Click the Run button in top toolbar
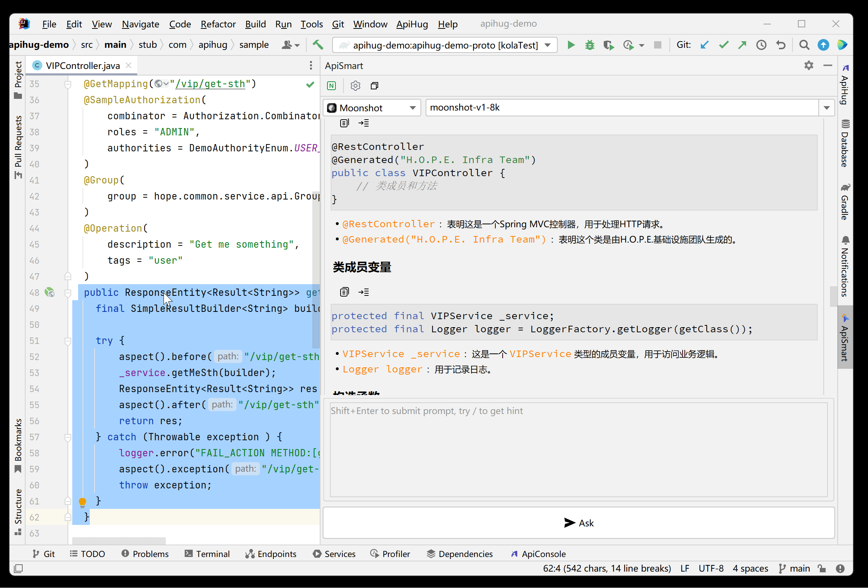Viewport: 868px width, 588px height. click(571, 45)
